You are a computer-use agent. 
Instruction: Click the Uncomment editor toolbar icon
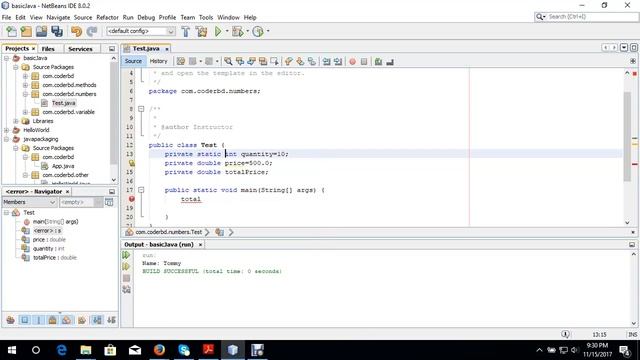(x=390, y=61)
